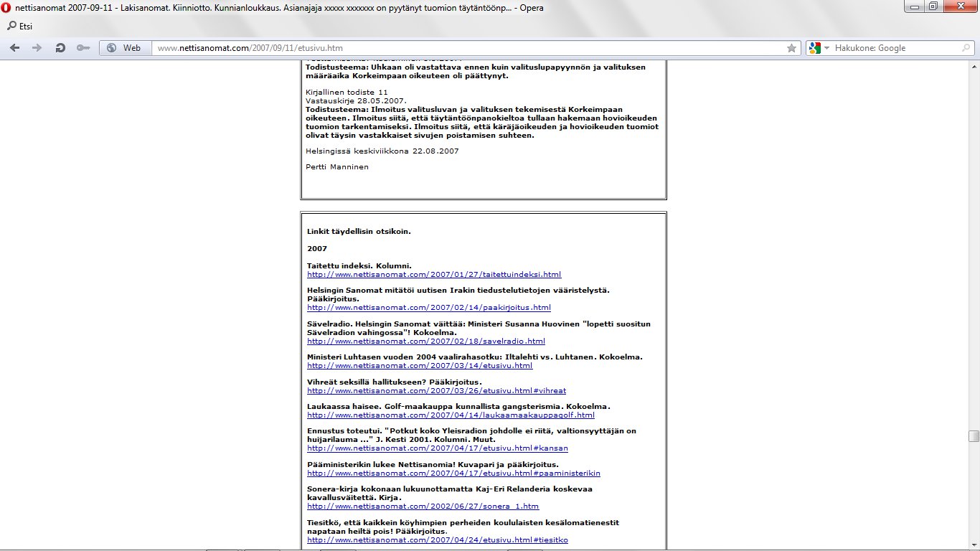Screen dimensions: 980x551
Task: Open the paakirjoitus.html link
Action: [x=428, y=308]
